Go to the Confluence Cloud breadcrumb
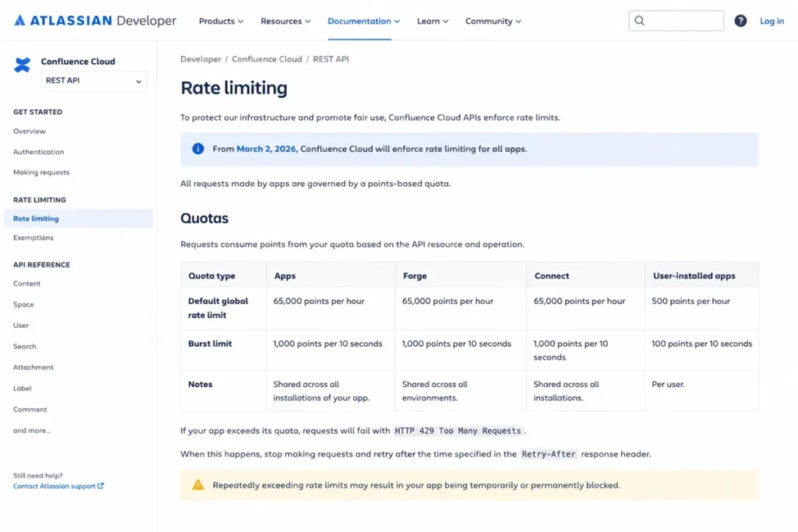This screenshot has width=798, height=532. (267, 59)
